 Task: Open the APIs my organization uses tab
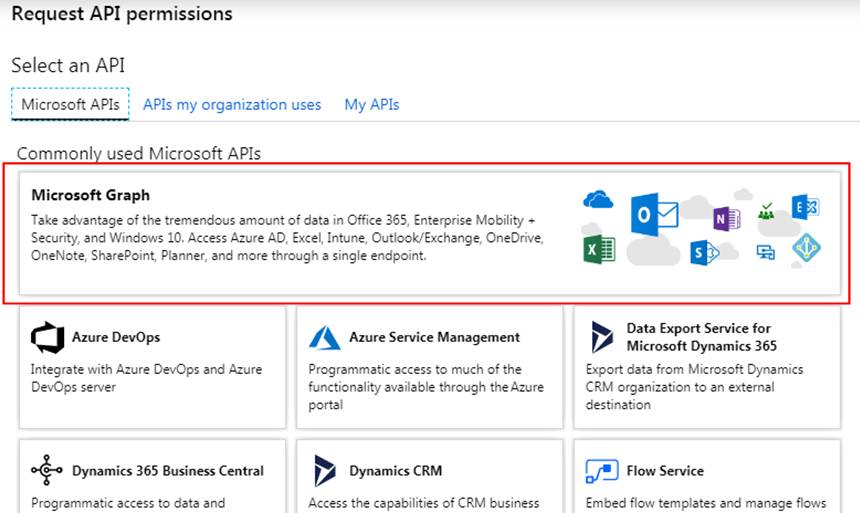click(x=232, y=105)
